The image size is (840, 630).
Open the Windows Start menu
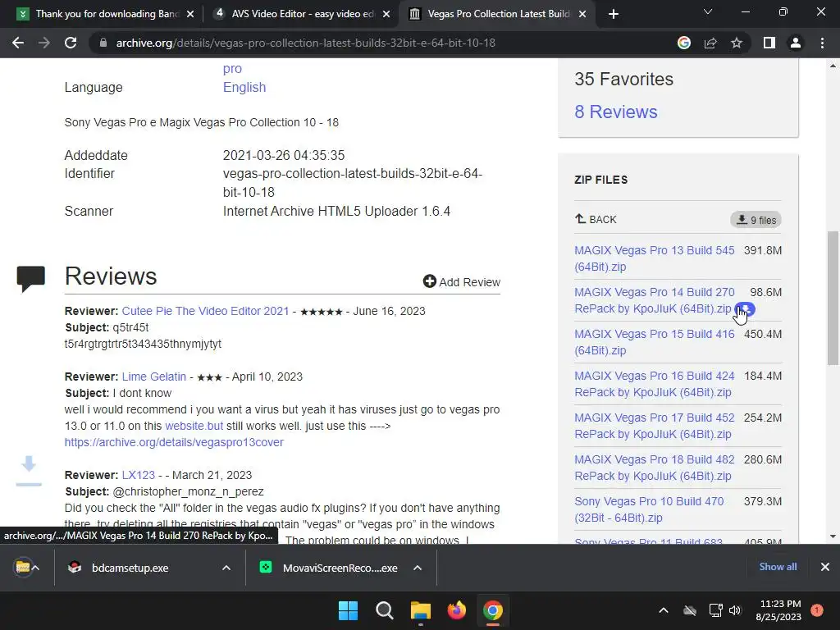click(348, 610)
